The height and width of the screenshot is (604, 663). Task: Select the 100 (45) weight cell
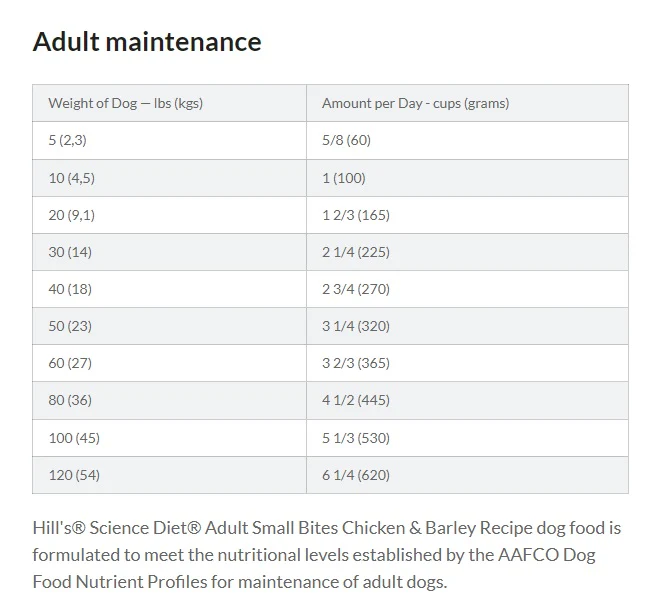coord(169,438)
